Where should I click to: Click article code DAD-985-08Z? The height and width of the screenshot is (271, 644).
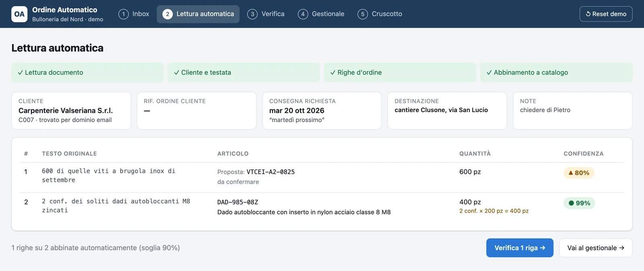point(237,202)
